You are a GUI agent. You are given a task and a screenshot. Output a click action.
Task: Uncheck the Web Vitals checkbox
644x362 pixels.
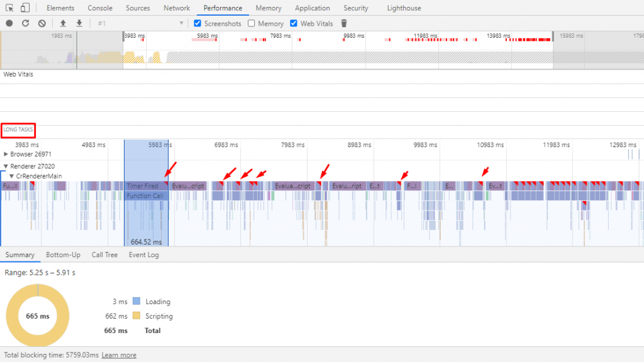[x=294, y=23]
